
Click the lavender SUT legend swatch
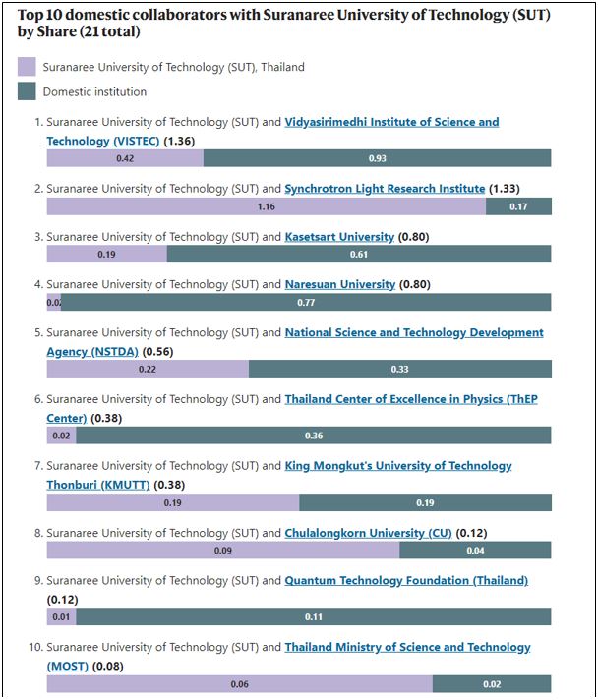click(27, 67)
